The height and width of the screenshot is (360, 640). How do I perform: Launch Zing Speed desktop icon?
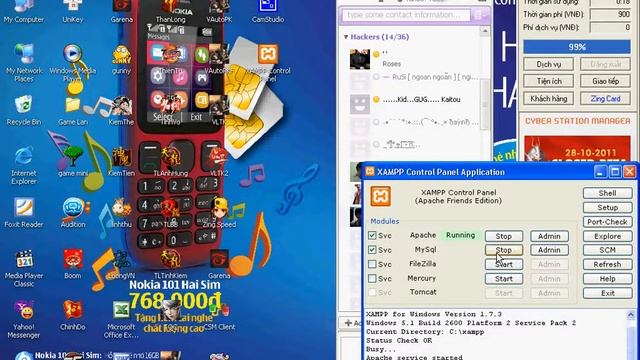click(219, 213)
